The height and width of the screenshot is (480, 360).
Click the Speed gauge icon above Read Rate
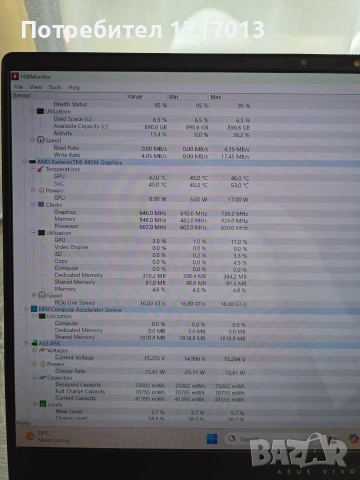tap(40, 140)
